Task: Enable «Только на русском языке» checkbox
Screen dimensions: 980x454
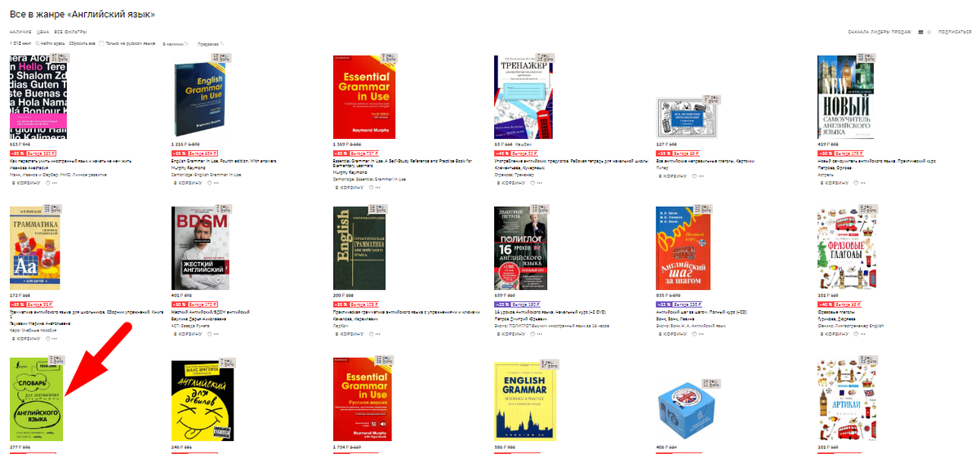Action: point(101,42)
